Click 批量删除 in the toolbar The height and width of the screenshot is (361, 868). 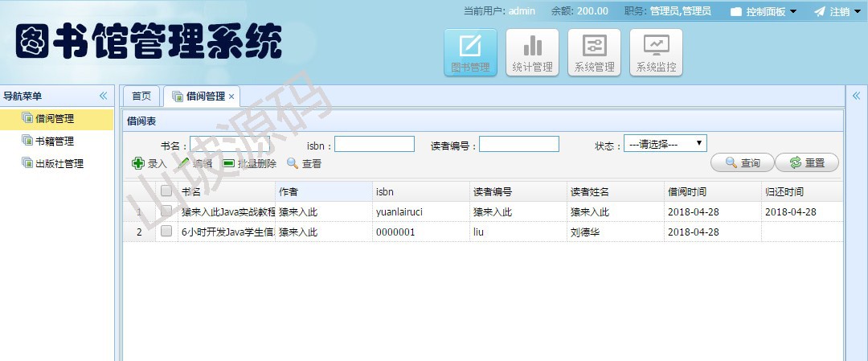click(x=249, y=163)
